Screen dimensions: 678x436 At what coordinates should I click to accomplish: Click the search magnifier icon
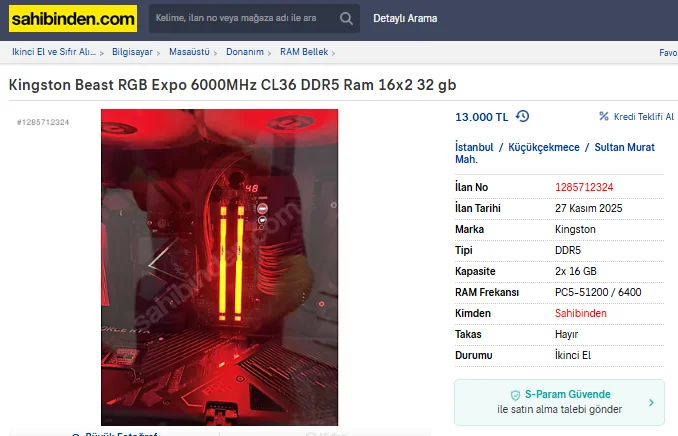[x=346, y=18]
